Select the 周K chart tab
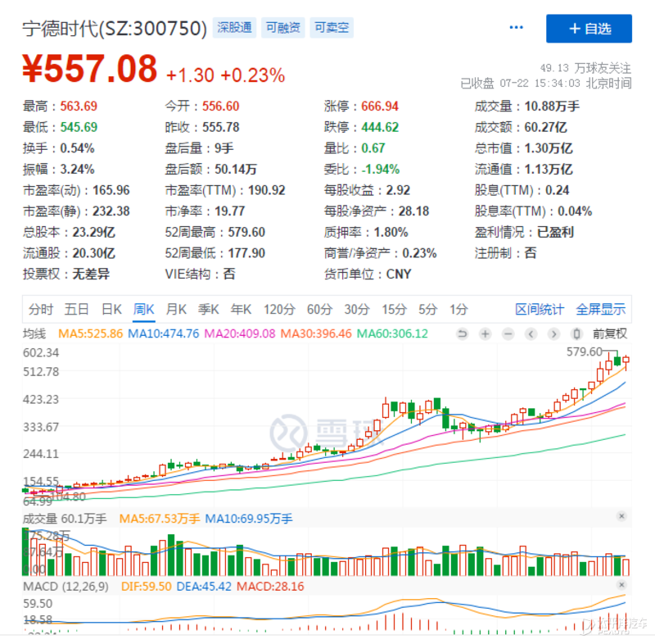This screenshot has width=655, height=644. click(x=144, y=310)
